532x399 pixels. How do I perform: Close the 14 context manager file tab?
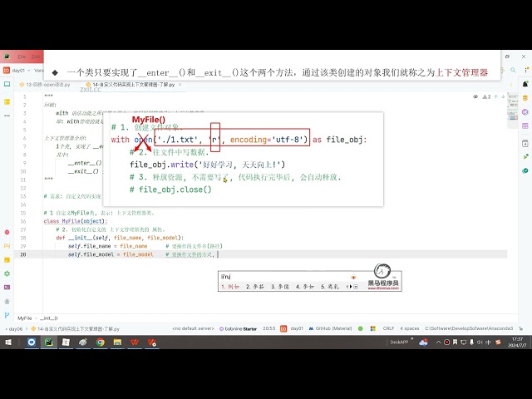(180, 85)
